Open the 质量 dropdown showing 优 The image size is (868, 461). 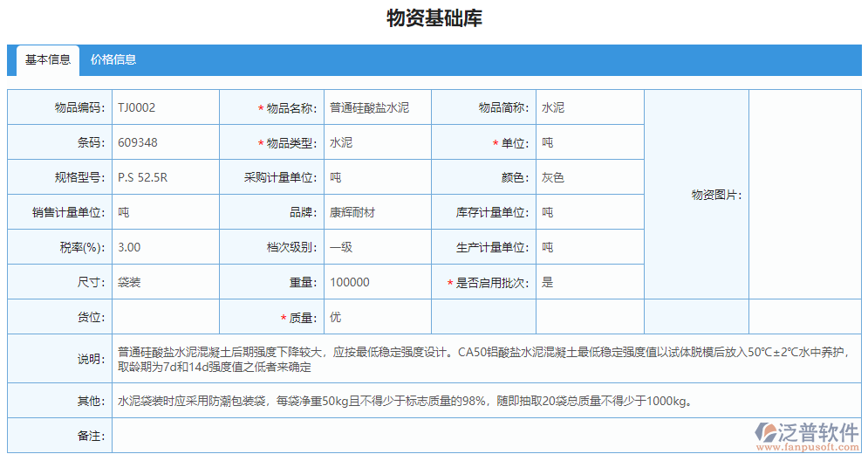click(x=377, y=317)
